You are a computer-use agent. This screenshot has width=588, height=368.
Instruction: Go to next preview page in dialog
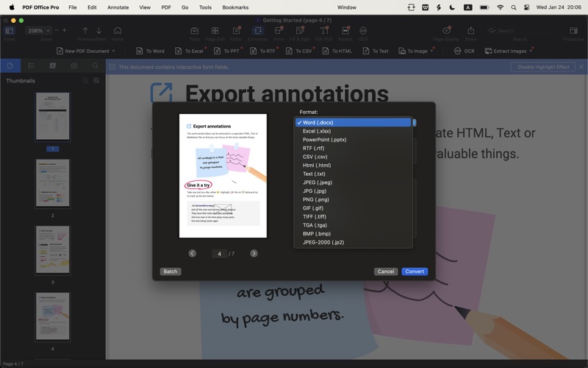coord(254,253)
